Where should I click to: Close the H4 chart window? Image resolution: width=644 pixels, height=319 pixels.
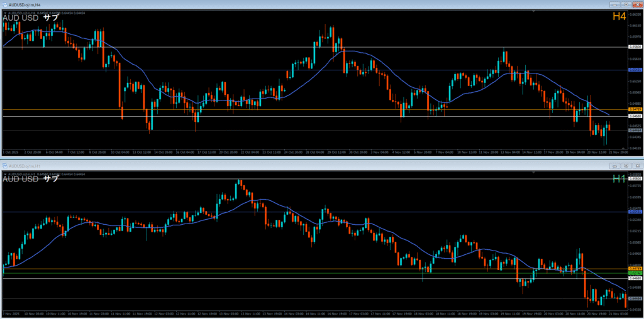pyautogui.click(x=637, y=4)
